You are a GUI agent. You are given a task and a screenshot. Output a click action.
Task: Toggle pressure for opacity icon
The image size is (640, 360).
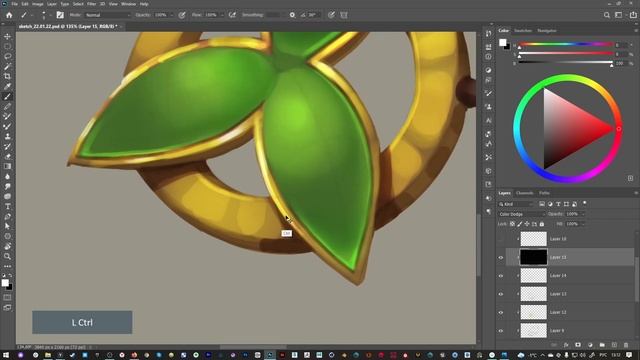pos(182,15)
